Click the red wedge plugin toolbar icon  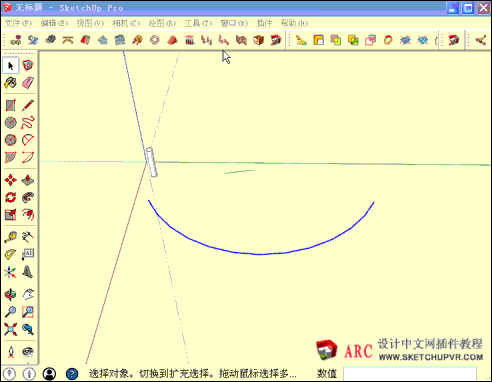pyautogui.click(x=172, y=40)
